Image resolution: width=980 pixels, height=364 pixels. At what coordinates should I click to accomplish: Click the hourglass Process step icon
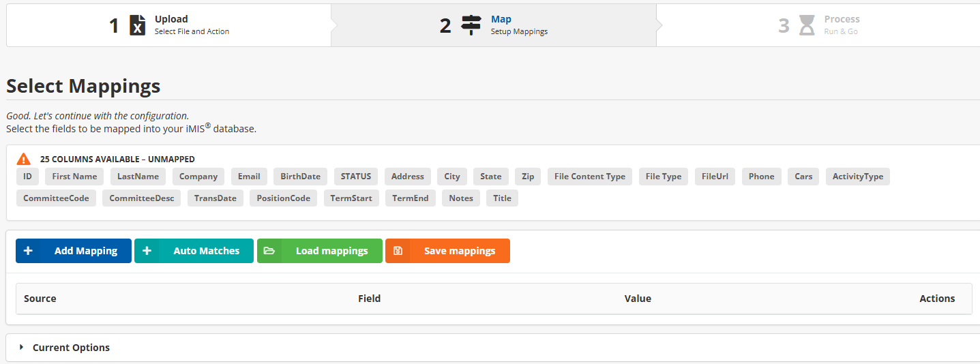tap(807, 25)
